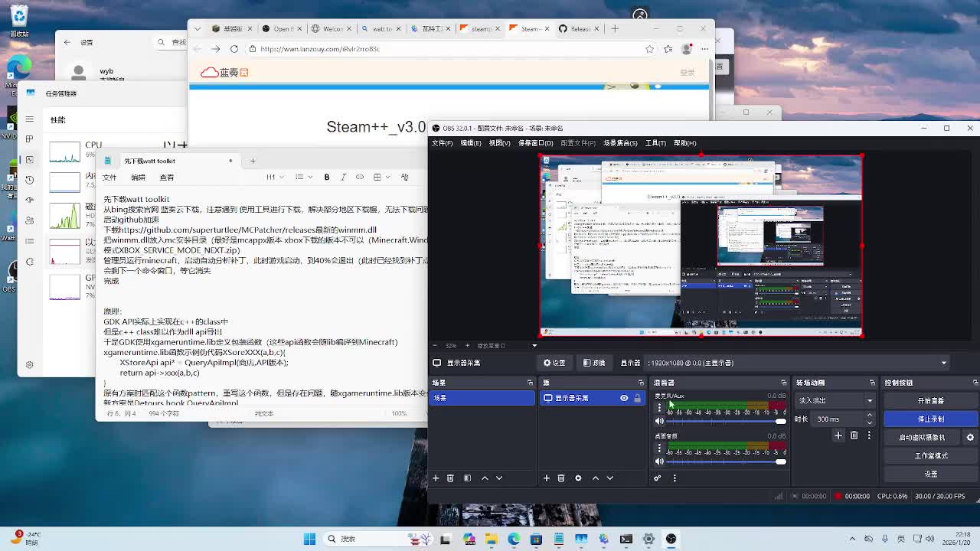Open the Notepad list style dropdown

pyautogui.click(x=303, y=177)
